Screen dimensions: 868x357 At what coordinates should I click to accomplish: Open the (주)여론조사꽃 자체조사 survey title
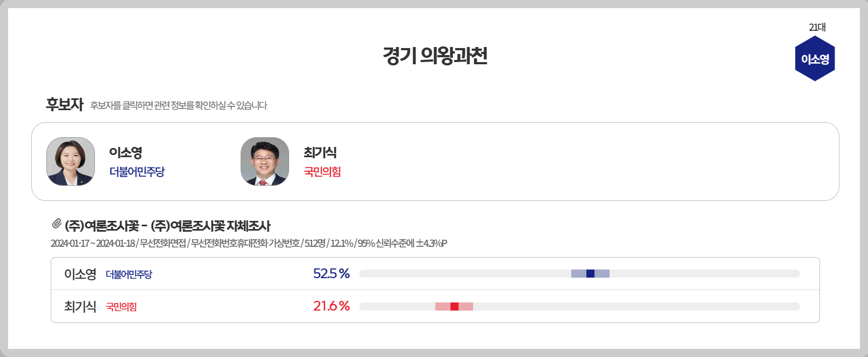point(168,226)
